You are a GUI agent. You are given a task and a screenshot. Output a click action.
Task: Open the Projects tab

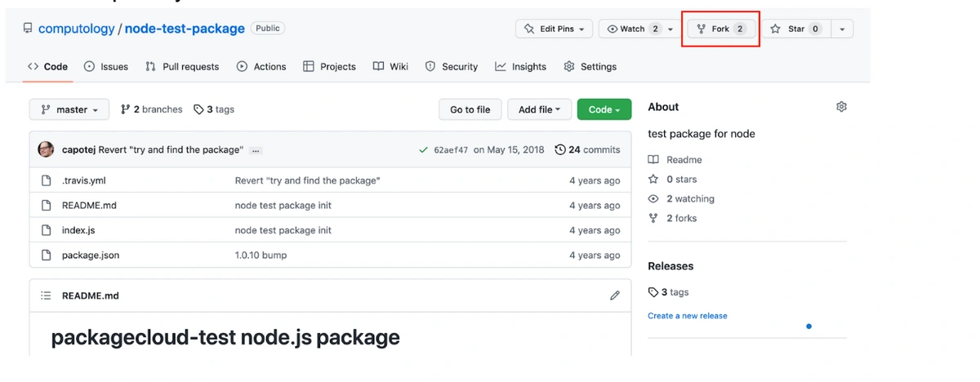click(329, 67)
